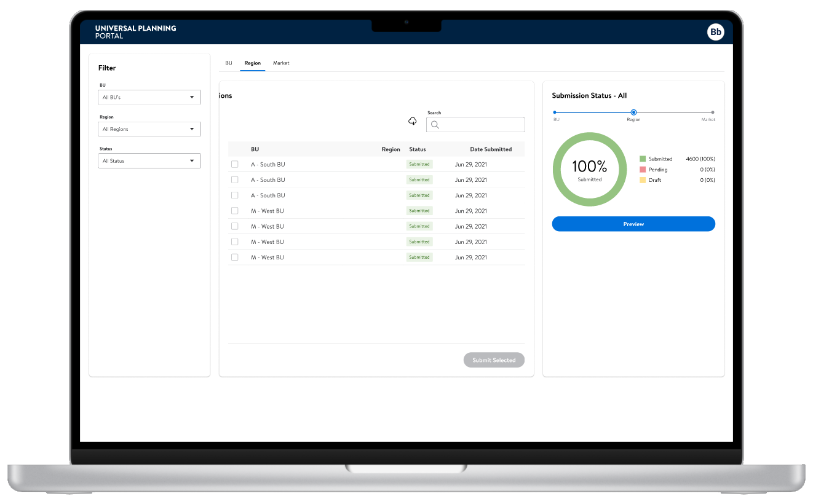Check the last M - West BU row
The image size is (813, 504).
[x=234, y=257]
